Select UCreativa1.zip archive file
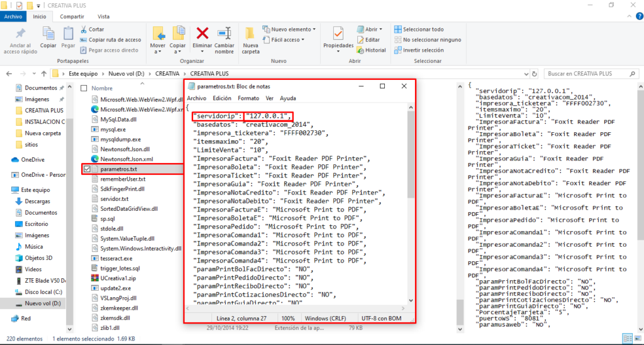 point(118,278)
